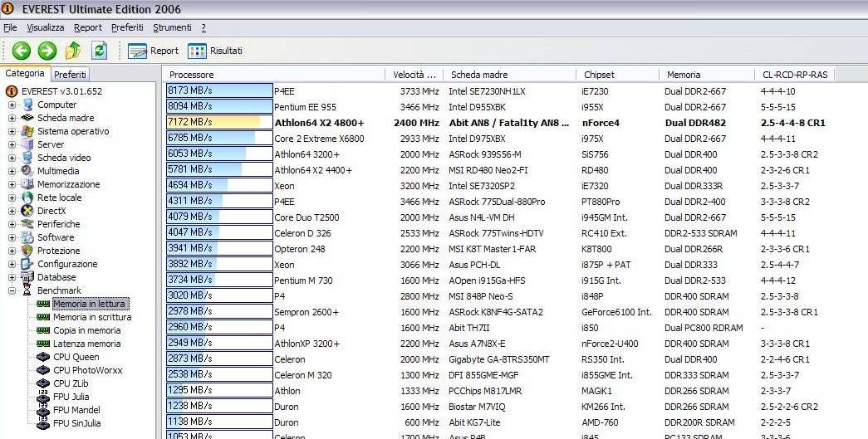Select the CPU Queen benchmark icon

point(44,357)
